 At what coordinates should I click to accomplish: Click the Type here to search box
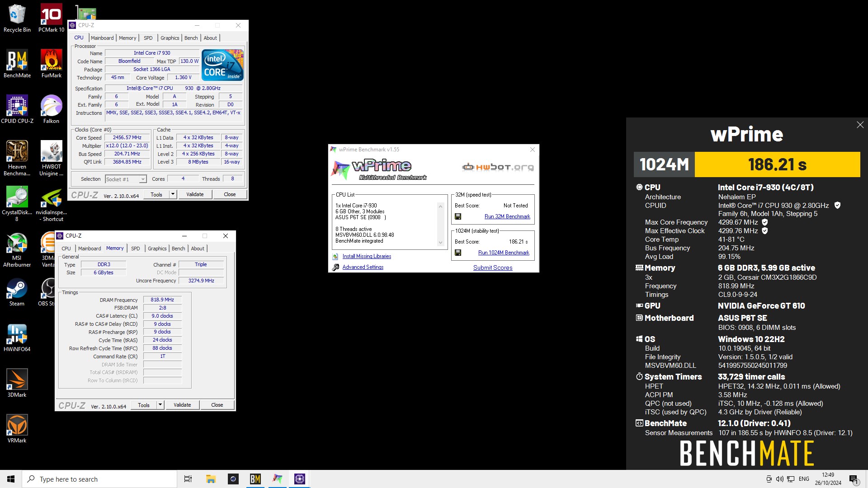coord(99,479)
